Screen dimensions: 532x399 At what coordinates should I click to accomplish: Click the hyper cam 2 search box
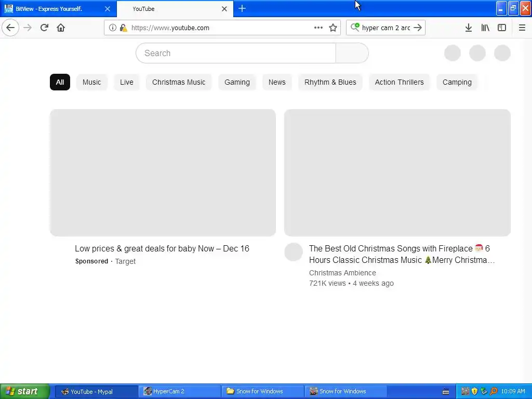(386, 28)
